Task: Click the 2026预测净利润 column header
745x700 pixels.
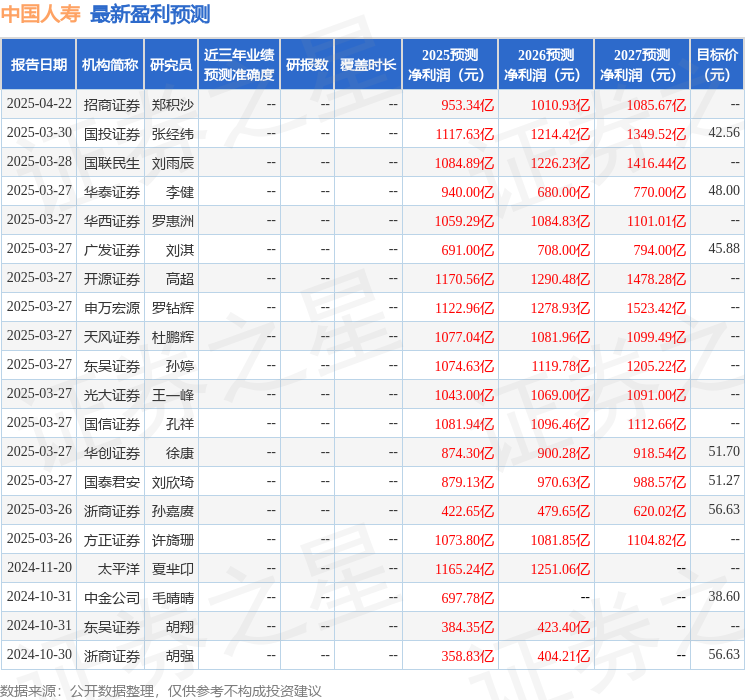Action: (546, 65)
